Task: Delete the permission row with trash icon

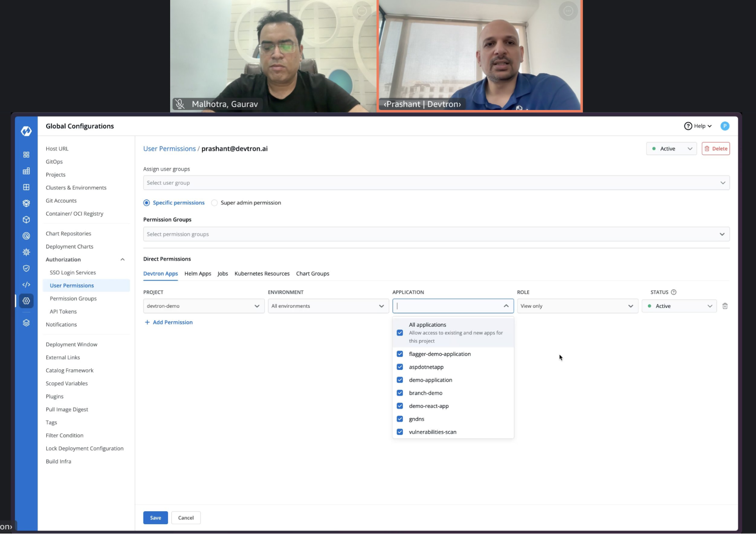Action: (x=725, y=306)
